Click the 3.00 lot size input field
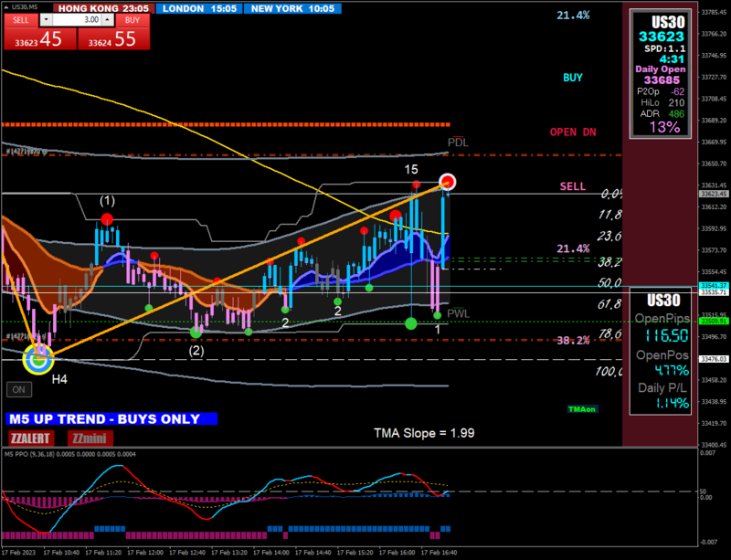The width and height of the screenshot is (731, 560). pyautogui.click(x=77, y=19)
